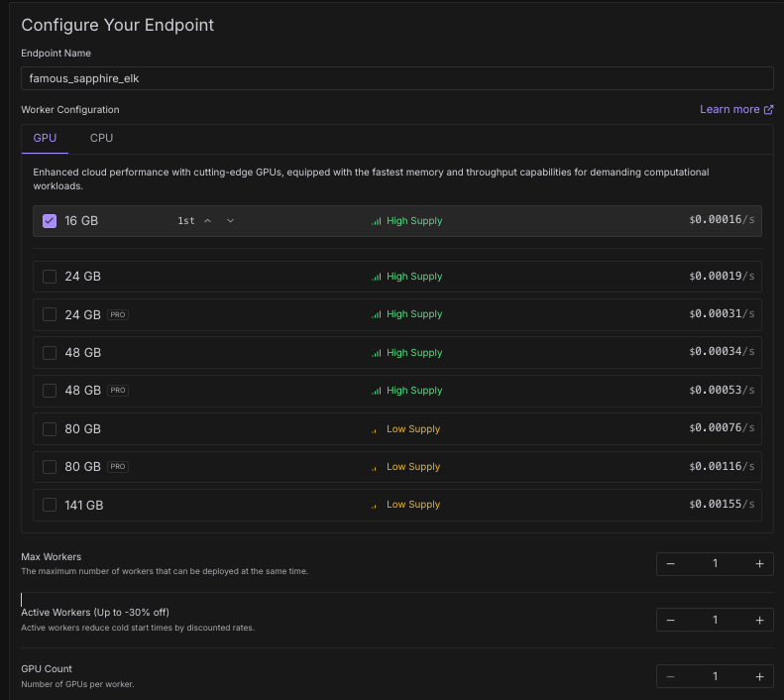This screenshot has height=700, width=784.
Task: Select the 48 GB PRO GPU checkbox
Action: pos(50,391)
